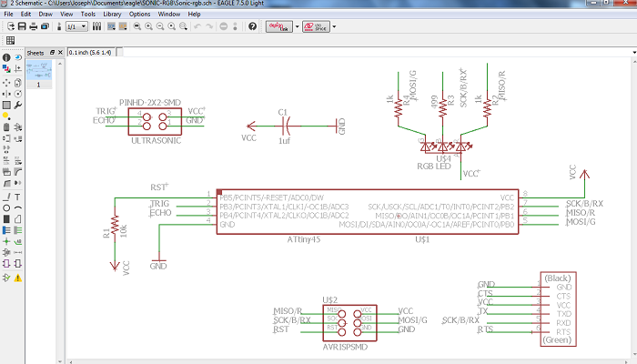637x364 pixels.
Task: Run the ERC check tool
Action: [x=6, y=278]
